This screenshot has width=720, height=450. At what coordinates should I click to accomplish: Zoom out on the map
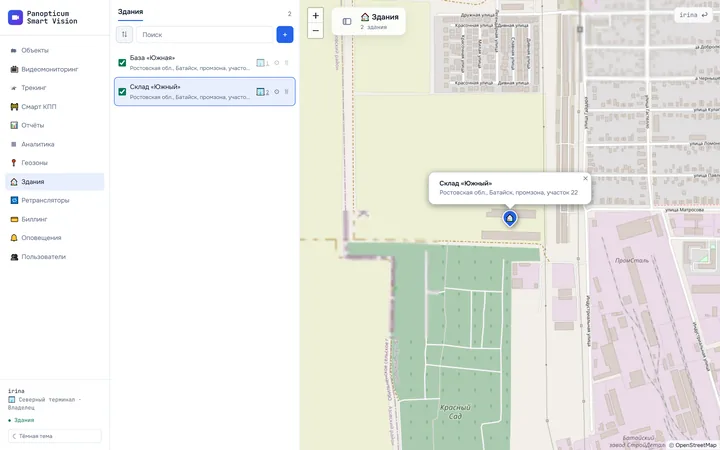[315, 31]
